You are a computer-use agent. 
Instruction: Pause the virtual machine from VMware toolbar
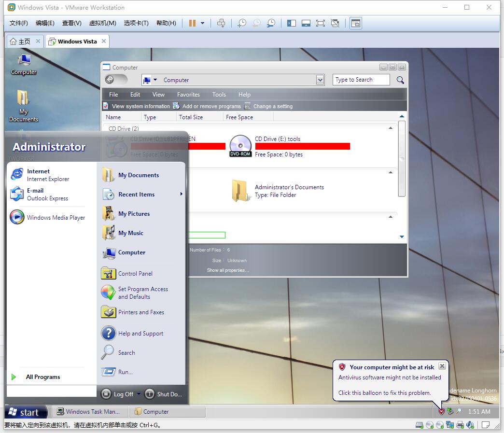pyautogui.click(x=192, y=23)
